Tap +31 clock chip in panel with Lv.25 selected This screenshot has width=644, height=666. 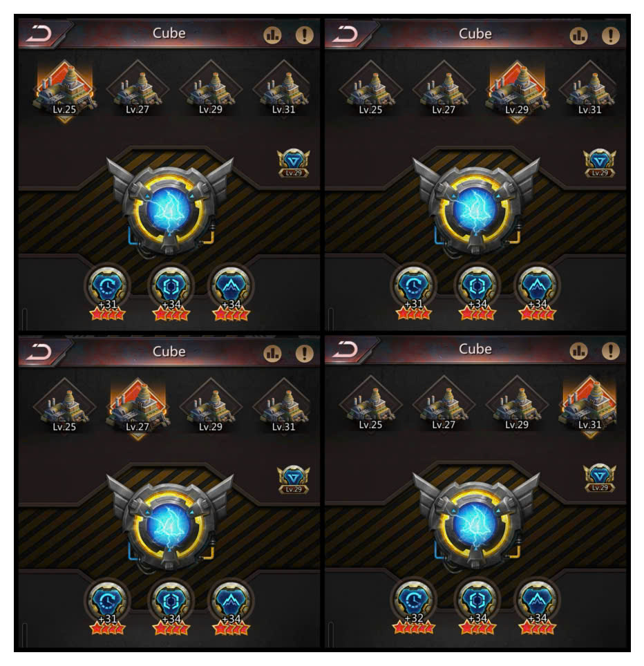tap(108, 291)
